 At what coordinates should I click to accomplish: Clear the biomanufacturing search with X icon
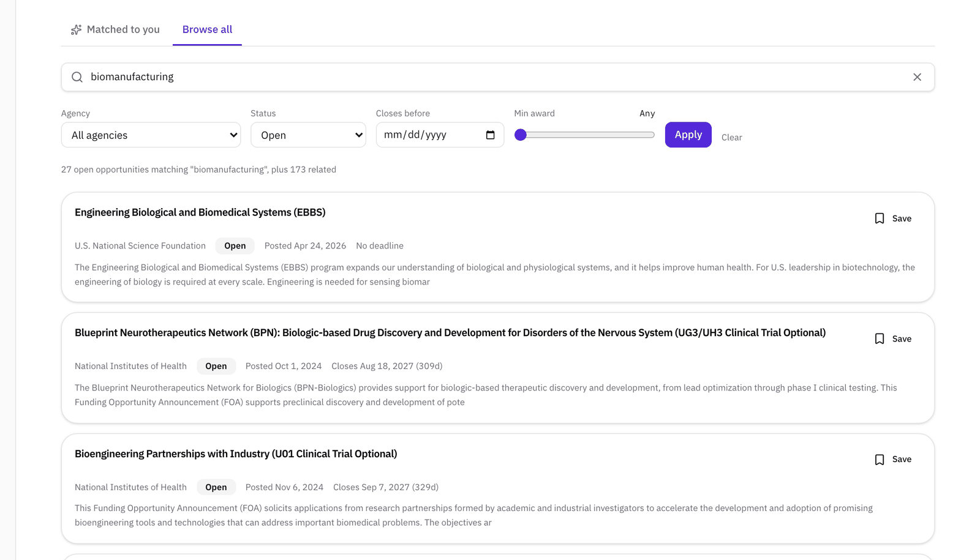tap(917, 77)
